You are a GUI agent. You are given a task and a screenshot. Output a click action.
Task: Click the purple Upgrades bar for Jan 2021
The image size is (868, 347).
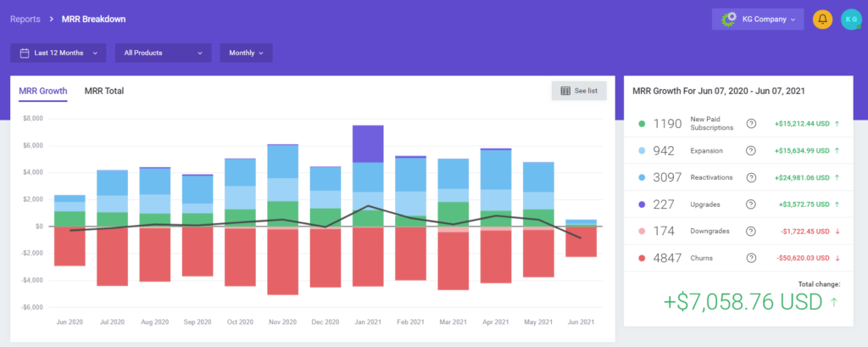point(368,143)
